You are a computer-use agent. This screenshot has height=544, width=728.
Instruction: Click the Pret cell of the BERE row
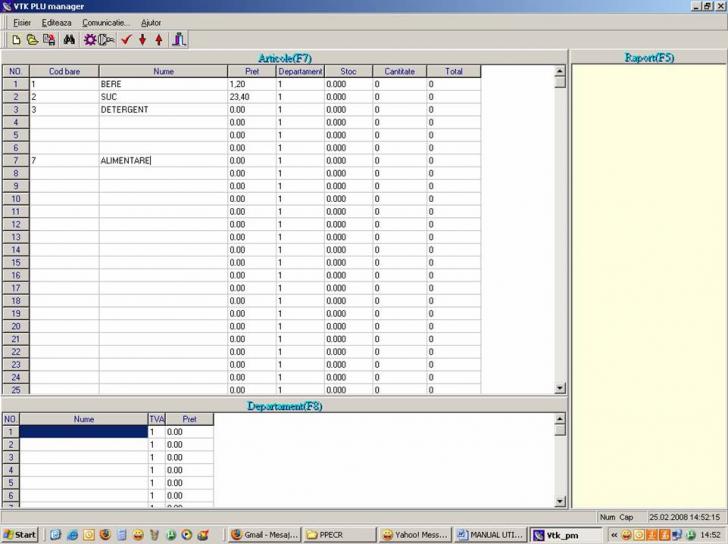(250, 84)
